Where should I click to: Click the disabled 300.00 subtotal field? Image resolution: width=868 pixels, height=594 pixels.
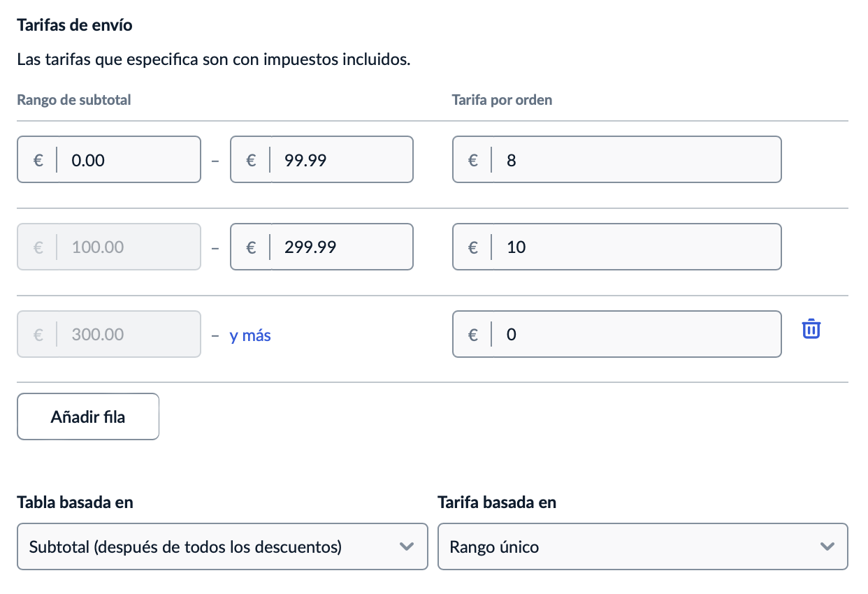click(109, 334)
